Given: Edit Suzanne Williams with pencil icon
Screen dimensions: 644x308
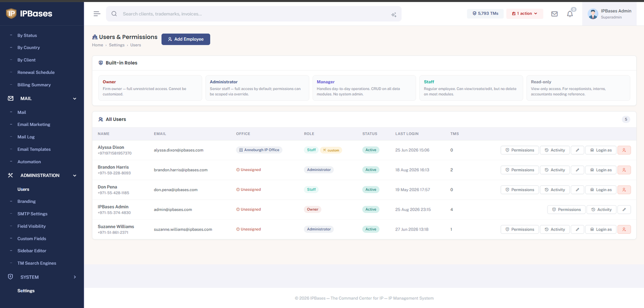Looking at the screenshot, I should click(x=577, y=229).
